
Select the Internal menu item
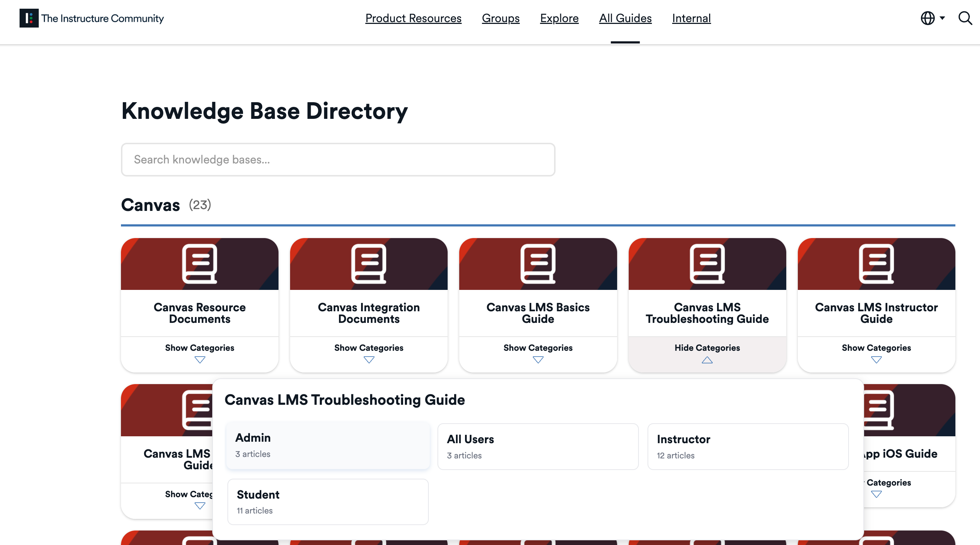(x=691, y=18)
